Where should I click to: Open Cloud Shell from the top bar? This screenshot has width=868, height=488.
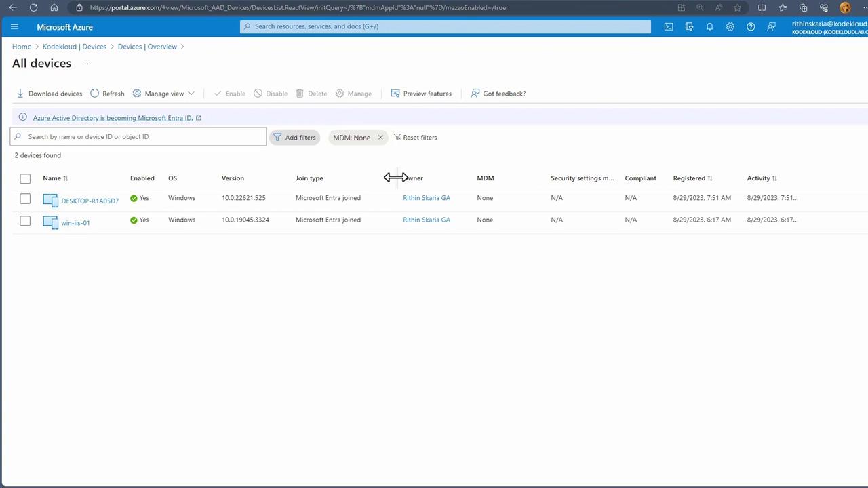pyautogui.click(x=669, y=27)
